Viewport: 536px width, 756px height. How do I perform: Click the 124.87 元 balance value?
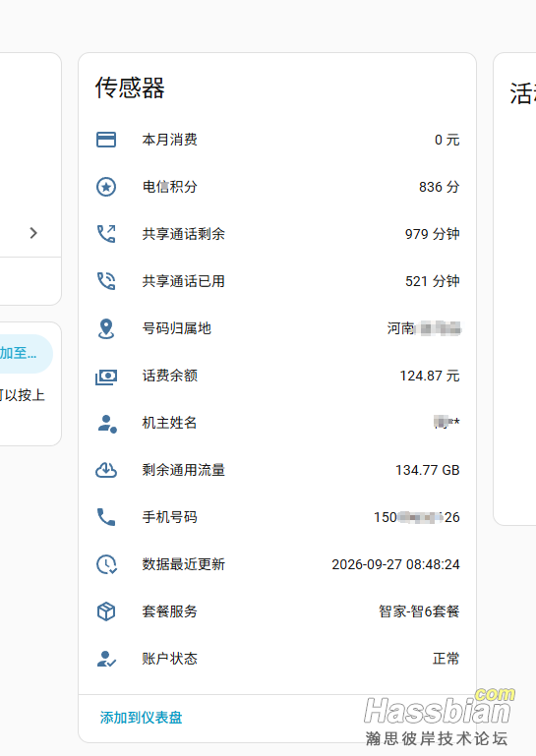(430, 376)
